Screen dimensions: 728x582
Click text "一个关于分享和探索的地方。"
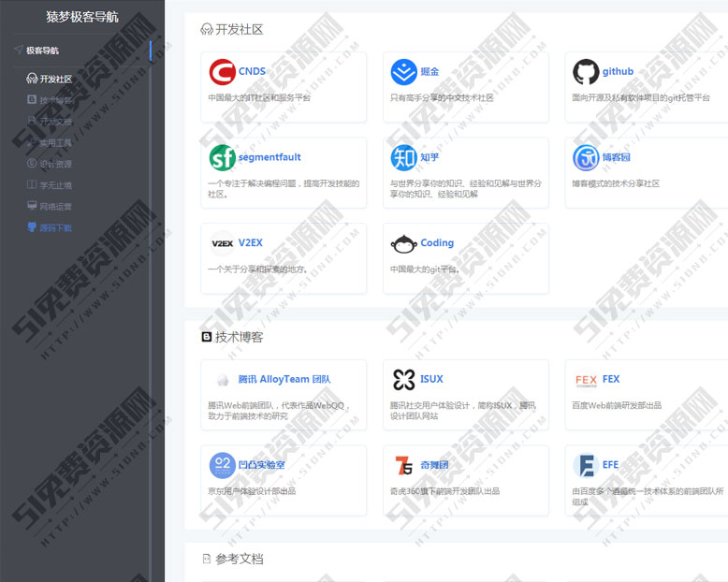click(x=257, y=269)
